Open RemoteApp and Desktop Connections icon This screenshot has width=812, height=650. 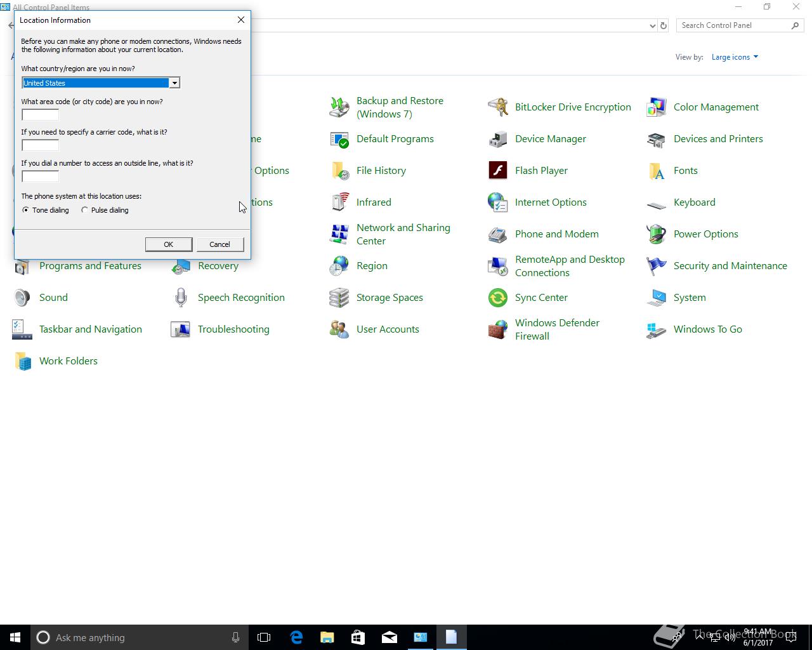pyautogui.click(x=498, y=266)
